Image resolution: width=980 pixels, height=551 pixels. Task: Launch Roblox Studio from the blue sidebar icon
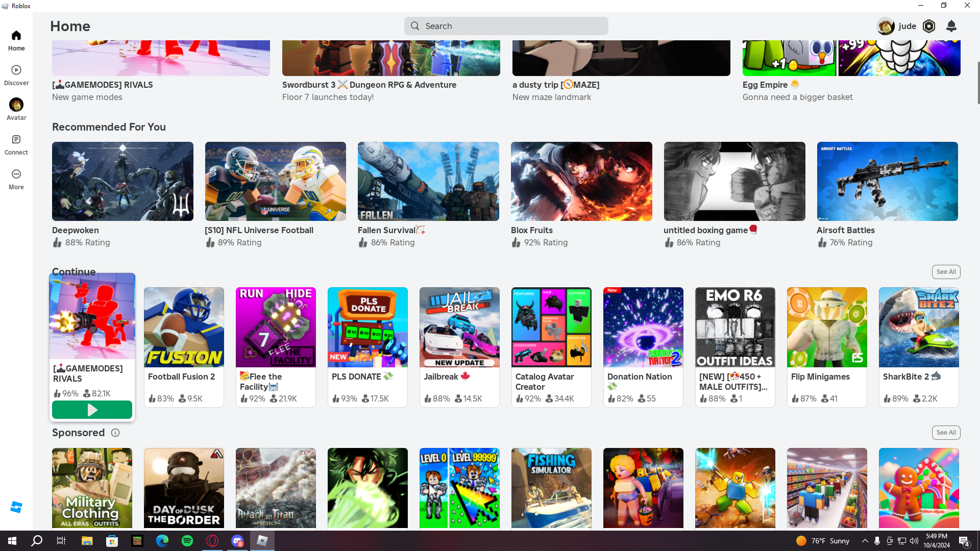(x=16, y=507)
